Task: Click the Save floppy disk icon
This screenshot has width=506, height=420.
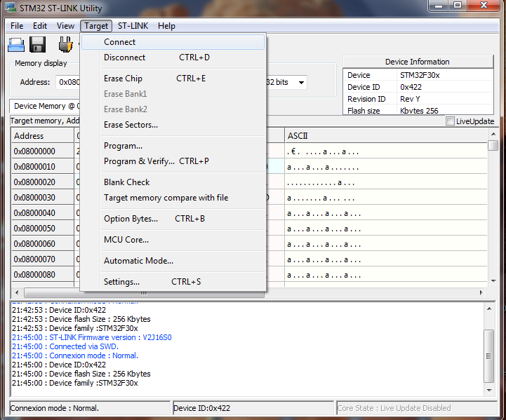Action: click(38, 44)
